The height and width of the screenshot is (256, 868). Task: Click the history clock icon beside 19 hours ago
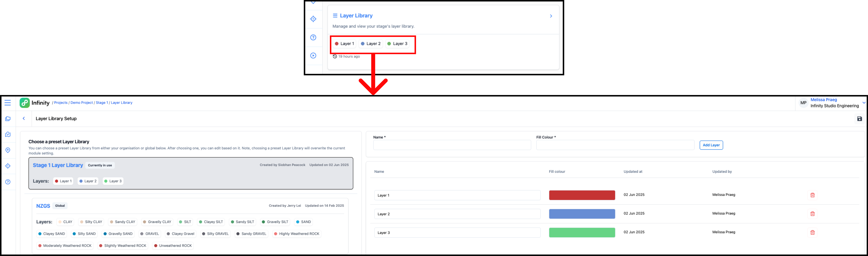(x=335, y=57)
